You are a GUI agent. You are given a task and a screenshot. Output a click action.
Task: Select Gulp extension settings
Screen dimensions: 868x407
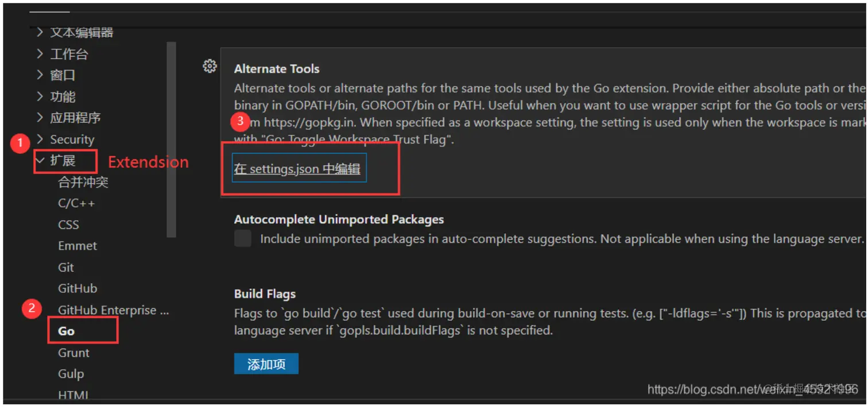coord(71,374)
